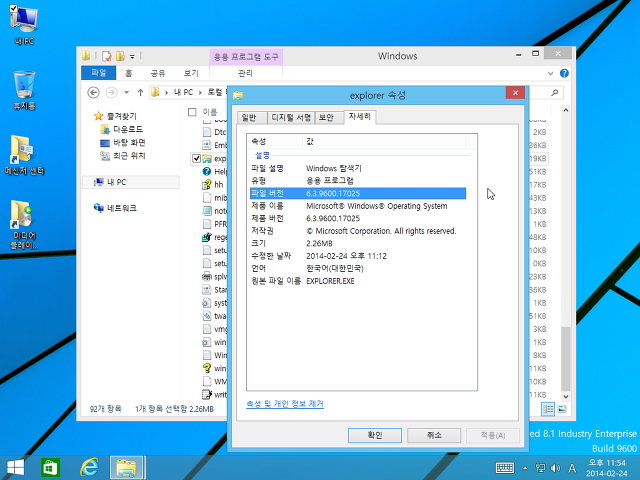Open the 홈 ribbon tab
Screen dimensions: 640x480
pos(129,73)
